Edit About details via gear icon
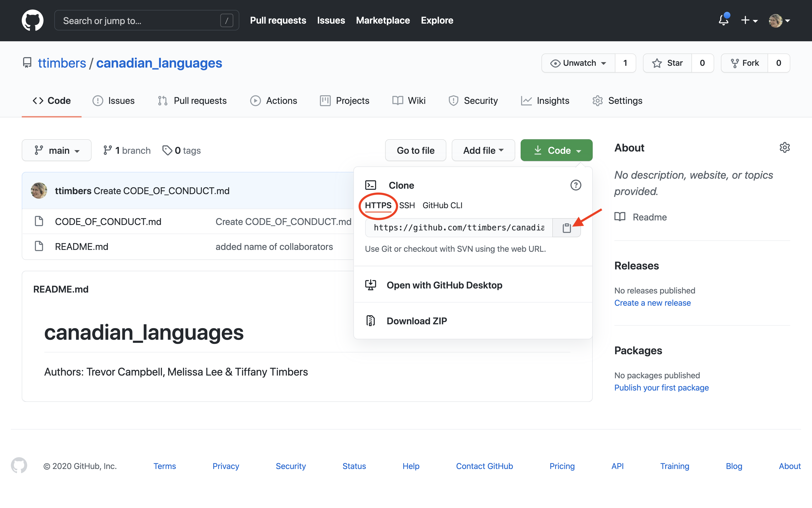Viewport: 812px width, 508px height. 785,147
